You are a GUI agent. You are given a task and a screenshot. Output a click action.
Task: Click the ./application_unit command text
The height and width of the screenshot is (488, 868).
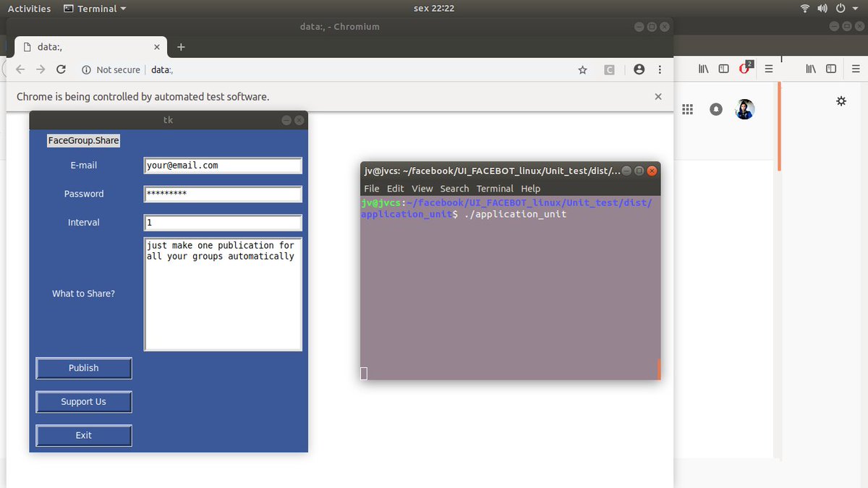pyautogui.click(x=515, y=215)
